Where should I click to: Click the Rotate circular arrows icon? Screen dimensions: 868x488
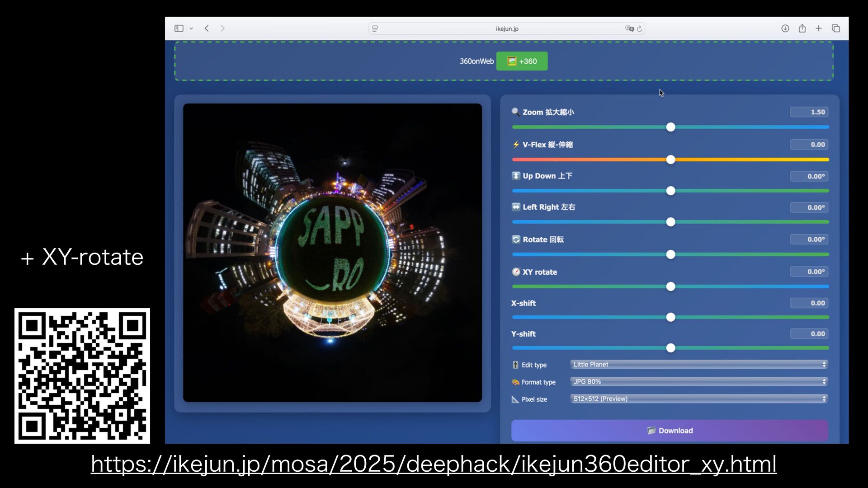coord(516,239)
